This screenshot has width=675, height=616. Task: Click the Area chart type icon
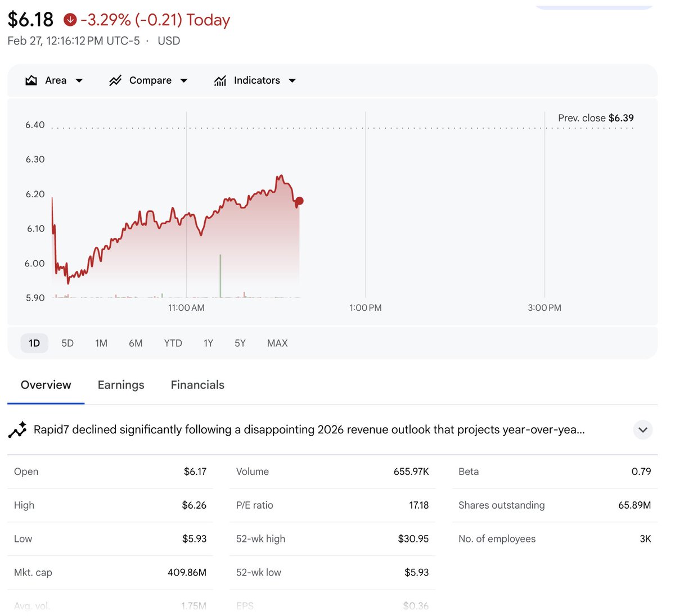pos(31,80)
